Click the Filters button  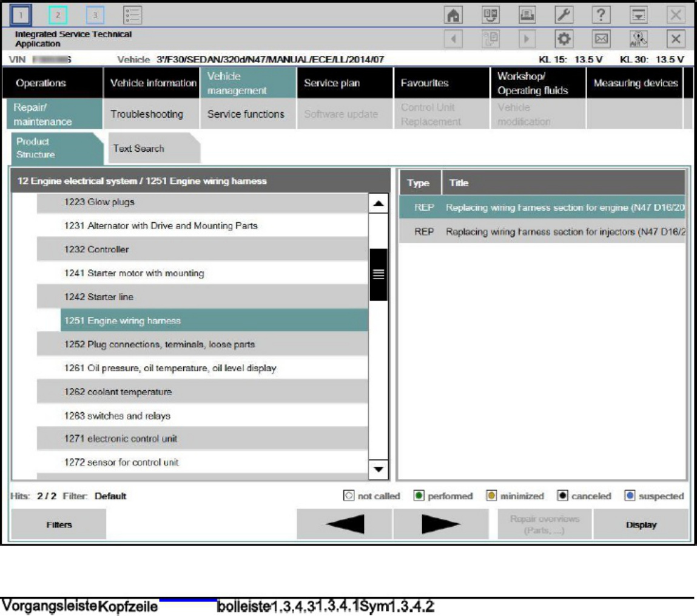click(x=59, y=524)
